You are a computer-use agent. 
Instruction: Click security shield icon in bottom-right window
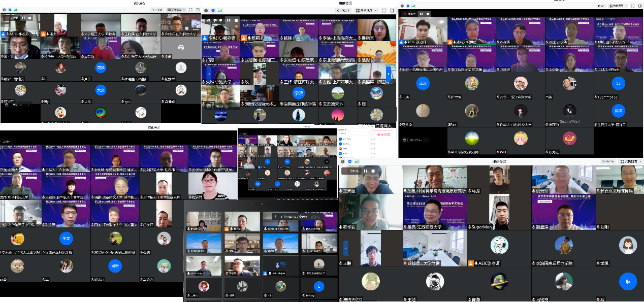click(349, 161)
